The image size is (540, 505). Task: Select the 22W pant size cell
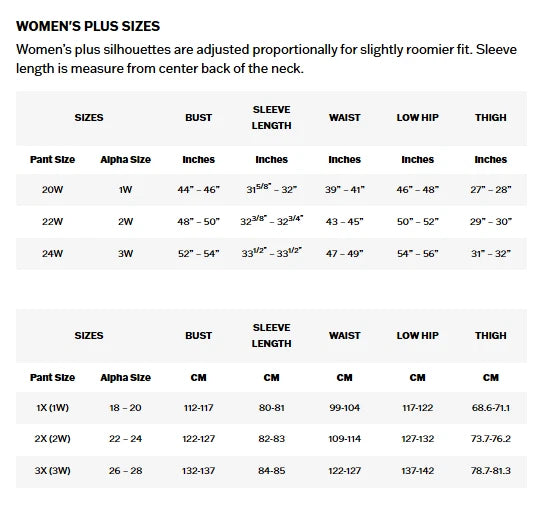[52, 221]
